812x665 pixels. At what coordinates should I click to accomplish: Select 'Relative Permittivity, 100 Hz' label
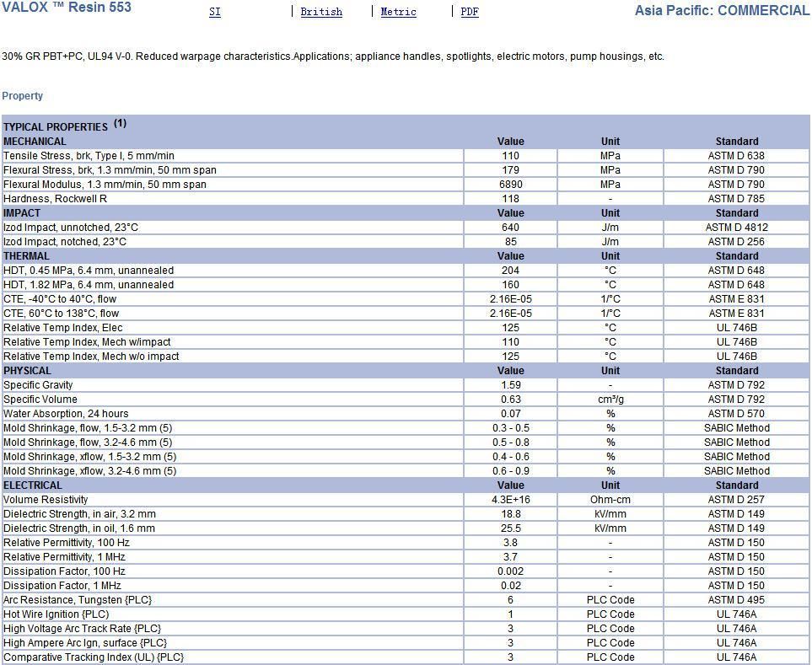pos(67,543)
